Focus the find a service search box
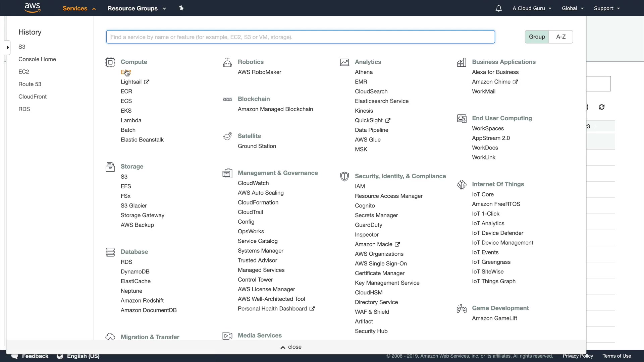The image size is (644, 362). click(300, 37)
